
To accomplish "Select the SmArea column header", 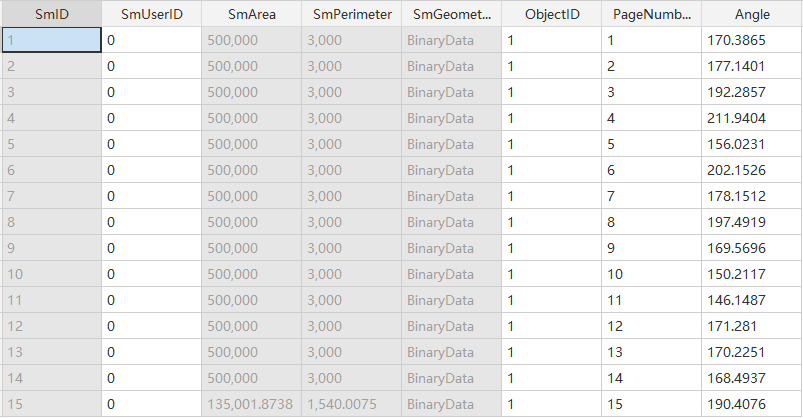I will tap(251, 14).
